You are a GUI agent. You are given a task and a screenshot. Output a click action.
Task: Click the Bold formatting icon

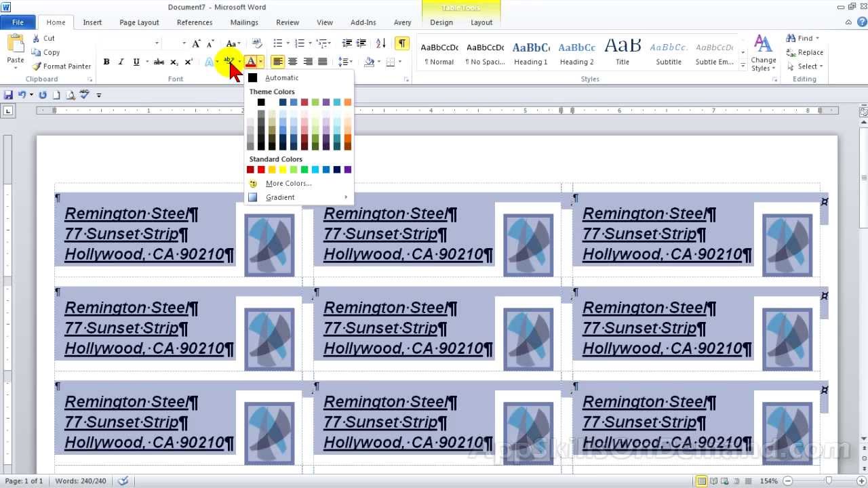106,62
